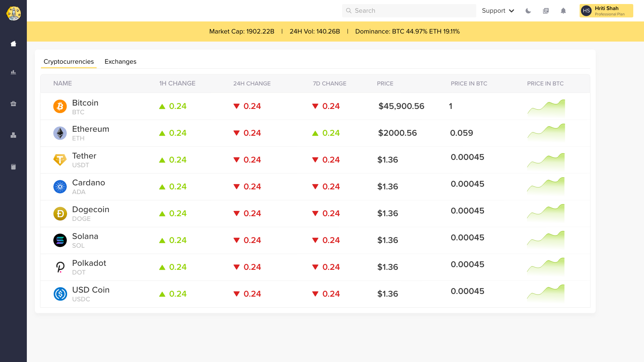Sort by 24H CHANGE column header
Viewport: 644px width, 362px height.
pos(252,83)
